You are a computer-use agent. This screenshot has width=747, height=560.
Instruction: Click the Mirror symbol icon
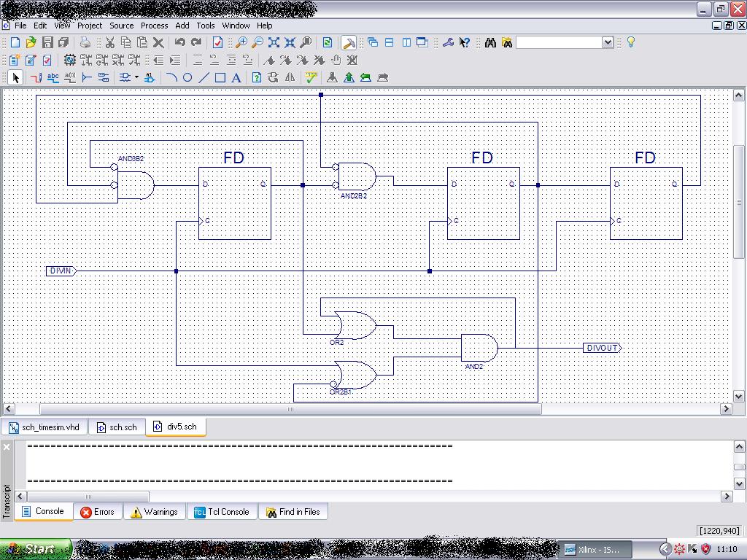(290, 77)
